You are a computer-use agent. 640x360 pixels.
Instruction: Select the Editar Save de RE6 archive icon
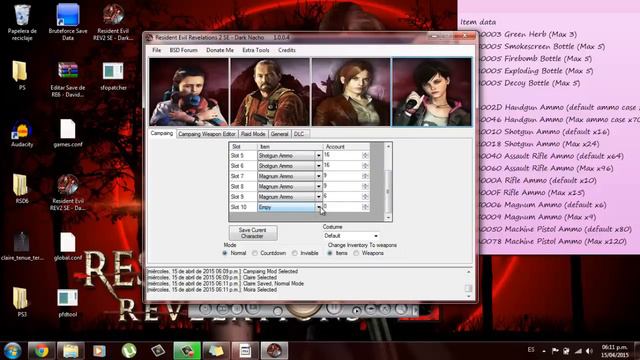[68, 79]
